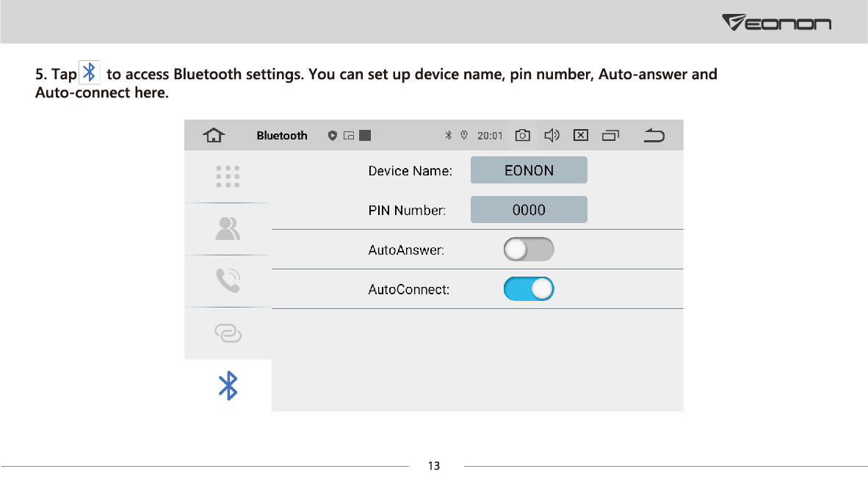Enable the AutoAnswer switch
868x477 pixels.
(x=529, y=250)
